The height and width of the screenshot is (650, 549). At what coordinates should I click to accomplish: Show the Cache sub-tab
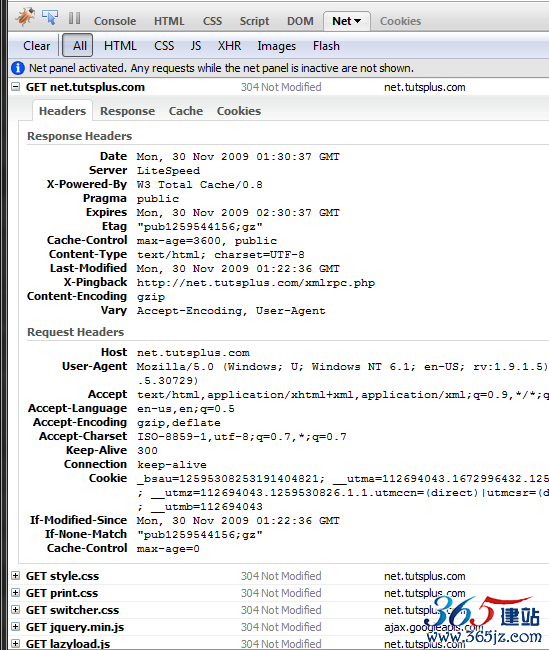186,111
